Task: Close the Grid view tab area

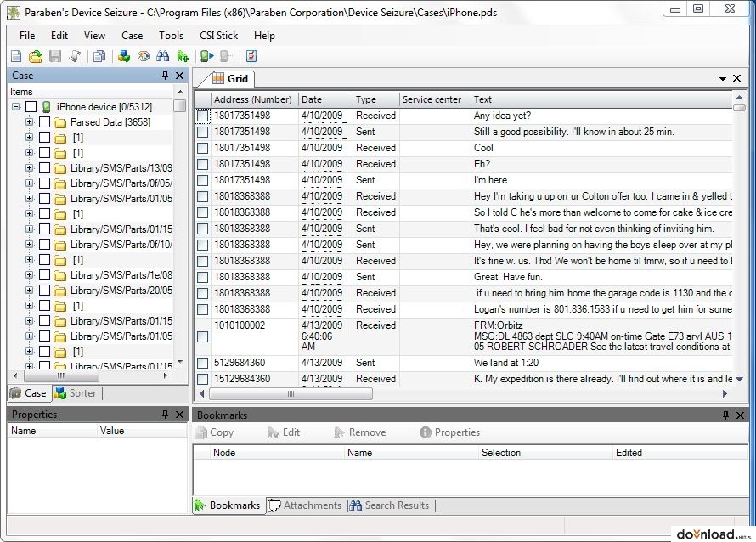Action: tap(736, 78)
